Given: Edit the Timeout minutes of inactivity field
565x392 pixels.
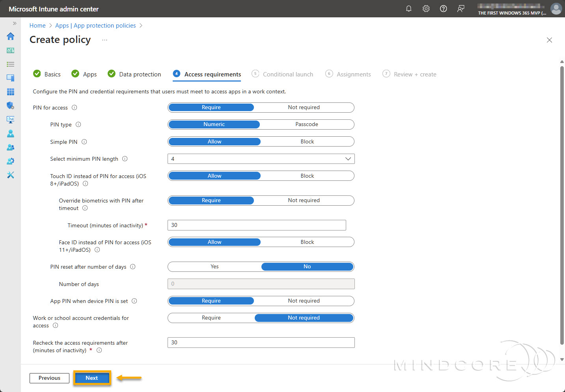Looking at the screenshot, I should coord(257,225).
